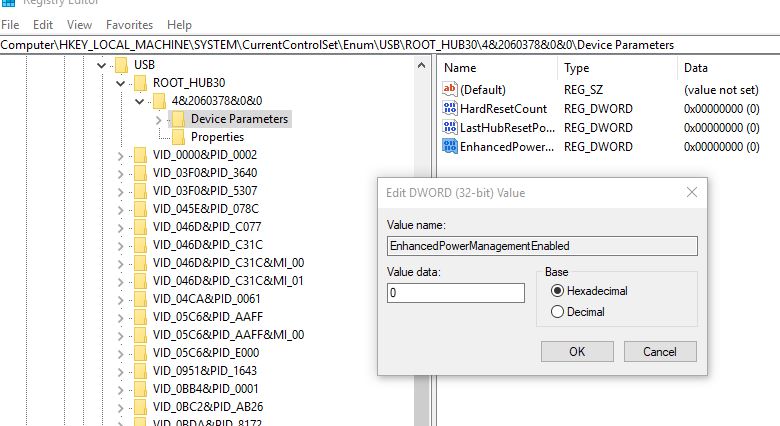
Task: Click the Device Parameters folder icon
Action: tap(178, 118)
